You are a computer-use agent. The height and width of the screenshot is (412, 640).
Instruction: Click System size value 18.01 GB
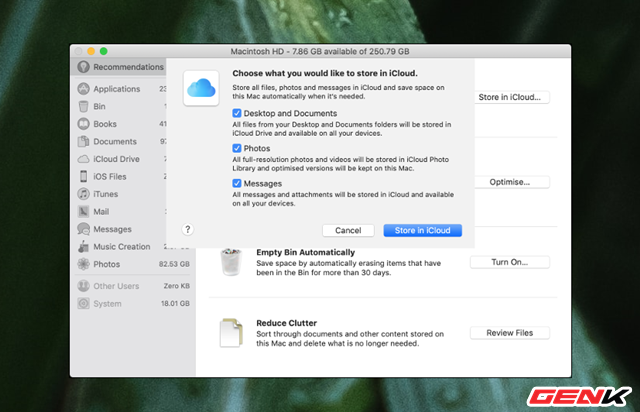point(175,303)
